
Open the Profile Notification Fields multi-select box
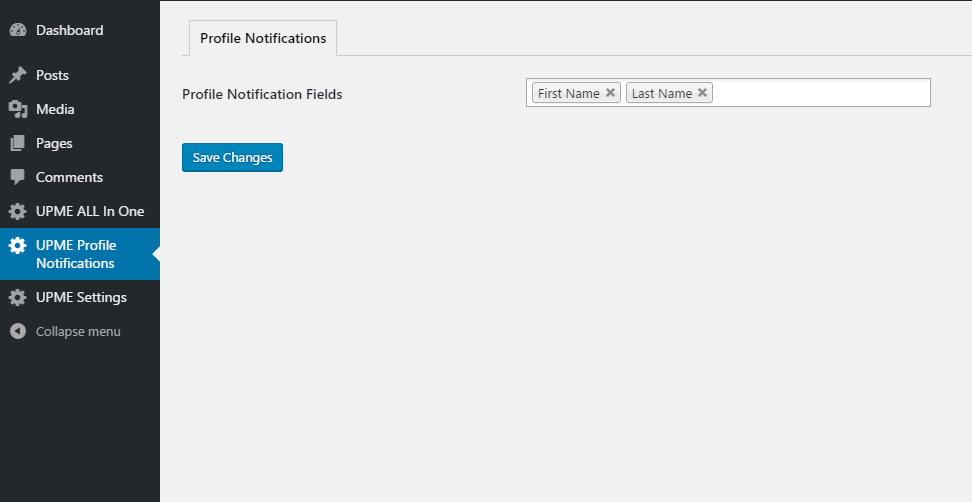tap(728, 92)
